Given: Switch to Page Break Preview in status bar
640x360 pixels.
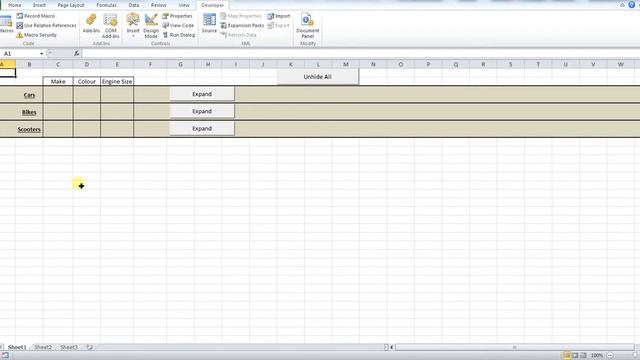Looking at the screenshot, I should click(x=583, y=356).
